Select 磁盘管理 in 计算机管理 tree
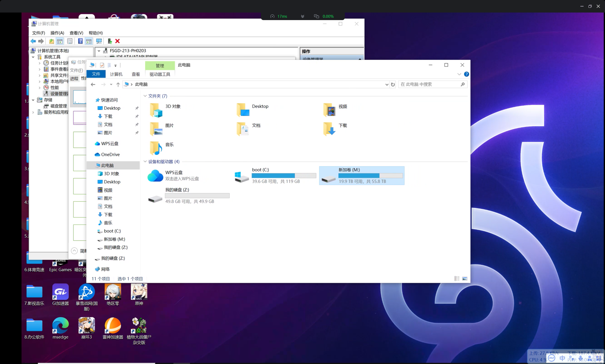 (x=56, y=106)
